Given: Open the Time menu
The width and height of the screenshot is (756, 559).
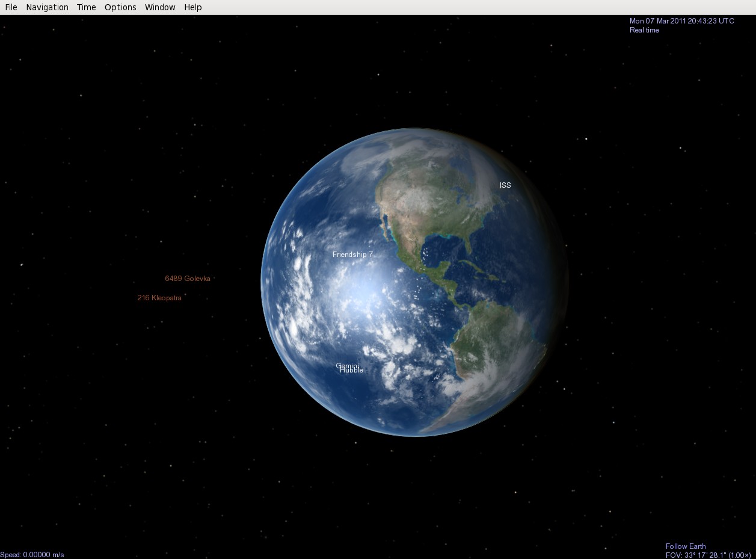Looking at the screenshot, I should [x=86, y=7].
